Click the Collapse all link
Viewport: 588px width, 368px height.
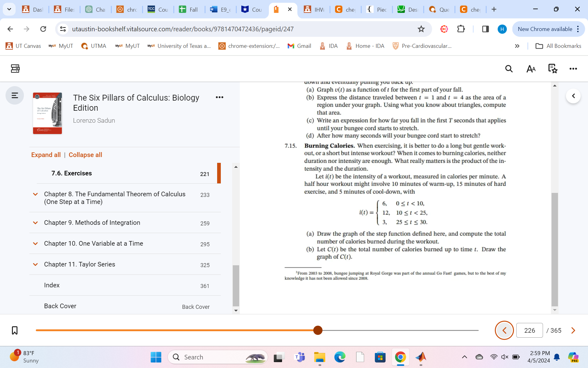tap(85, 155)
